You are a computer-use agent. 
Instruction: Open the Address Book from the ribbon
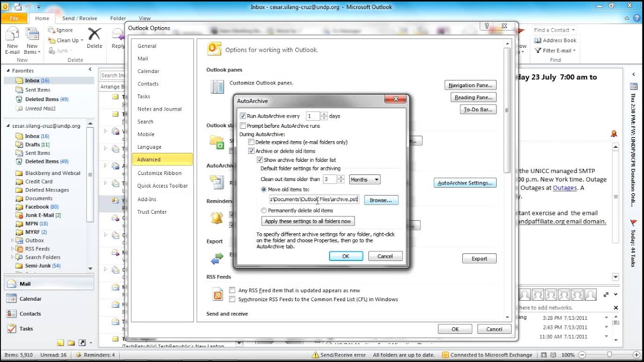click(555, 40)
